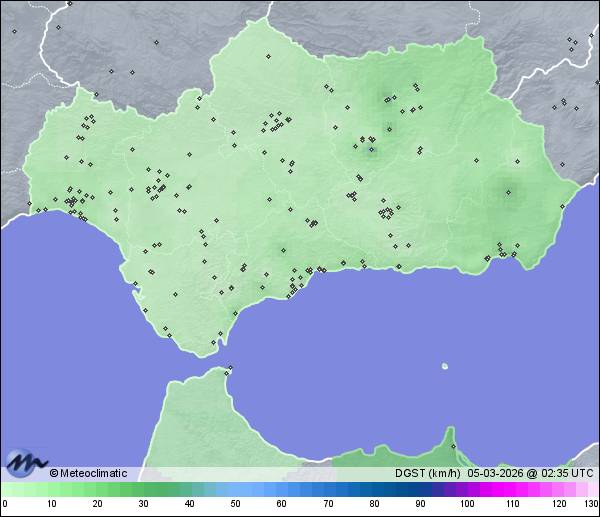The height and width of the screenshot is (517, 600).
Task: Select the lone station on southwestern Cádiz coast
Action: [167, 334]
